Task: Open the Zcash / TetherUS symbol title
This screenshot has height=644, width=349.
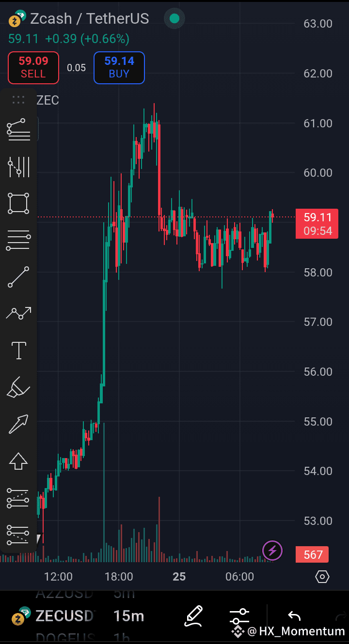Action: 90,19
